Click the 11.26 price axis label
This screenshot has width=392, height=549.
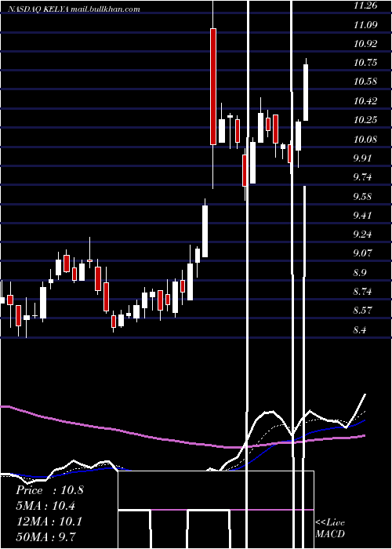click(x=365, y=5)
